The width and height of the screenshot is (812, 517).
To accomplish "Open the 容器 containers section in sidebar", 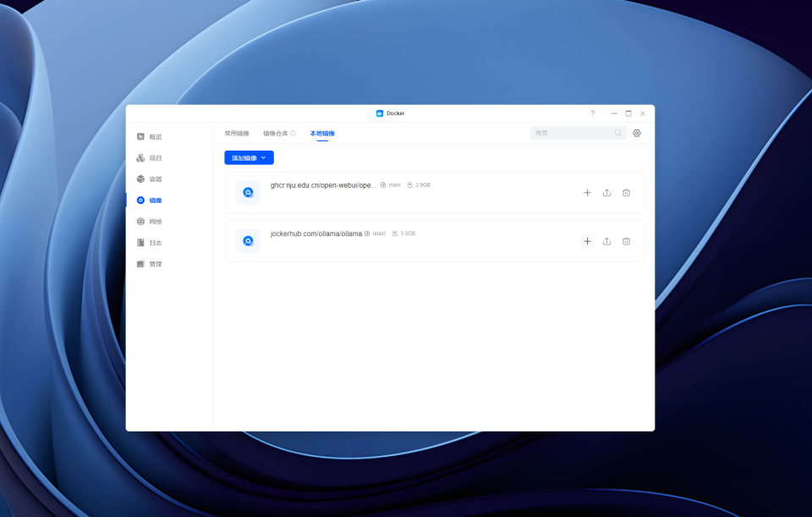I will [149, 179].
